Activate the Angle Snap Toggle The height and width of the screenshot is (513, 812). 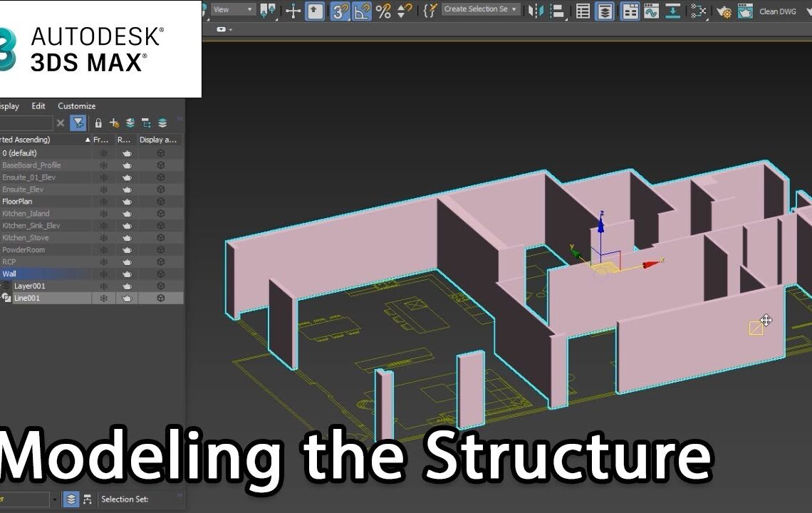(361, 11)
